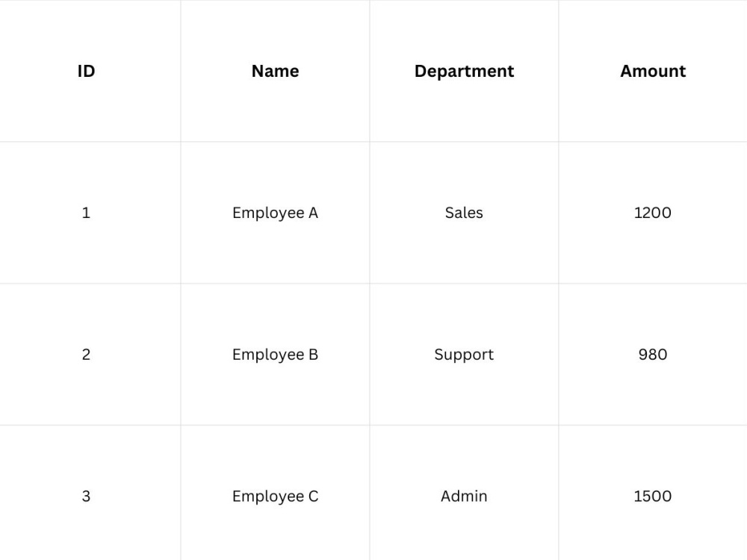Click the border between Department and Amount headers
This screenshot has width=747, height=560.
[x=559, y=71]
